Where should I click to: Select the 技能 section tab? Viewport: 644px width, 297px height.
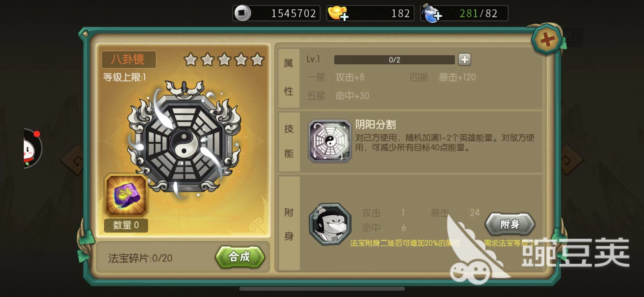click(289, 141)
